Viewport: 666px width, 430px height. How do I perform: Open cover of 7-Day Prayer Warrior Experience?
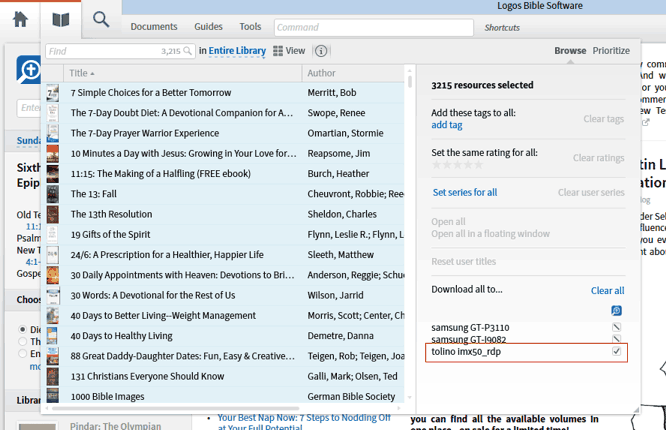coord(53,133)
